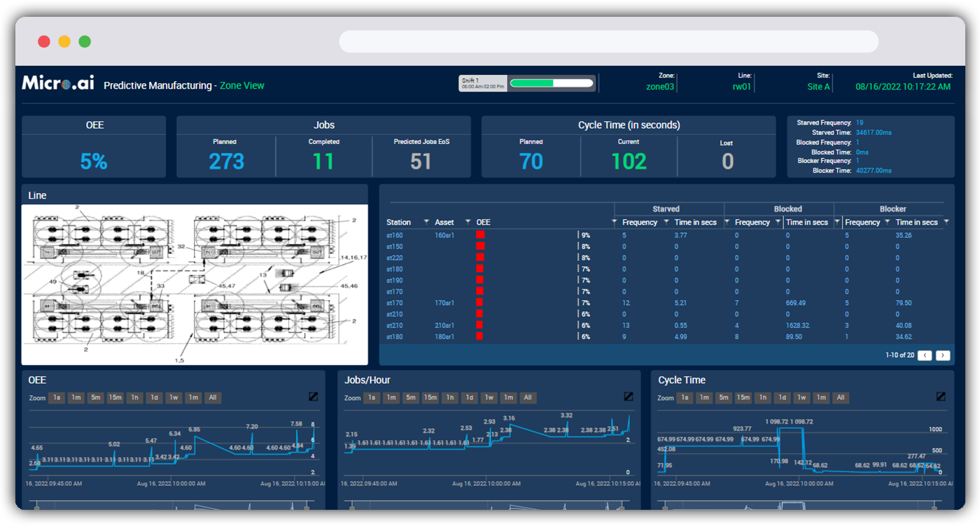Filter the Blocker Time in secs column
The image size is (980, 528).
point(946,222)
